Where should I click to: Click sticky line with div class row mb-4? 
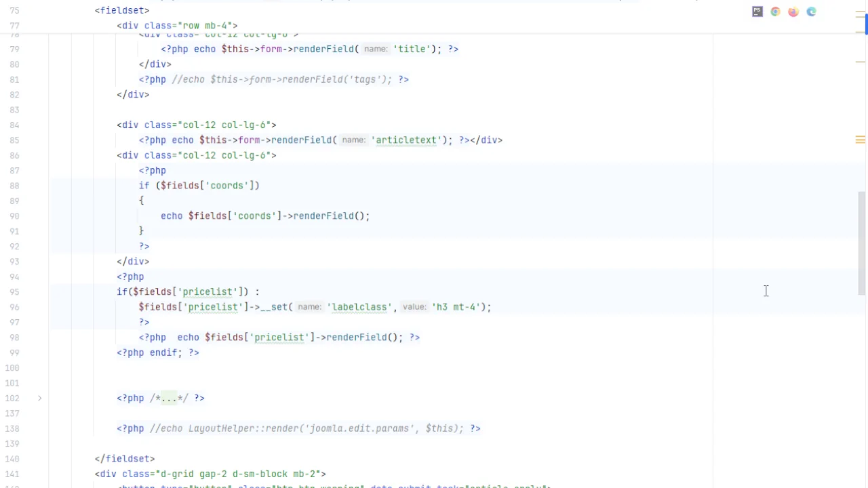[177, 26]
